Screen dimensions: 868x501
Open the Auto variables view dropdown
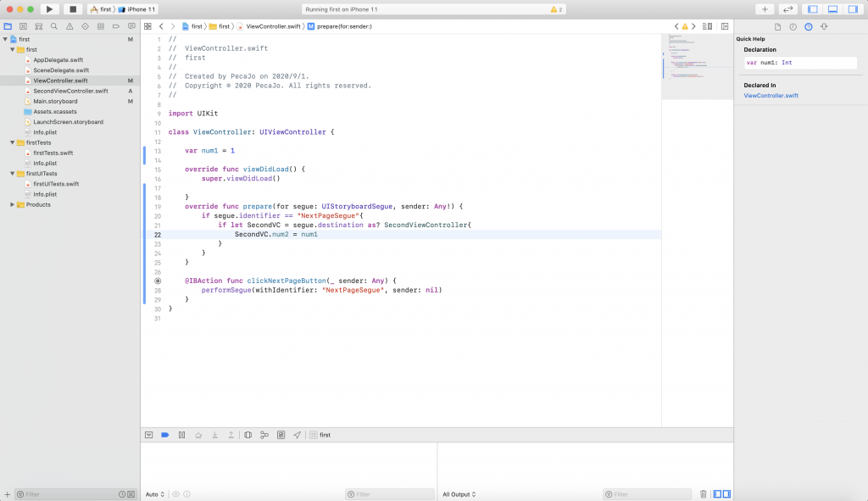click(x=155, y=494)
